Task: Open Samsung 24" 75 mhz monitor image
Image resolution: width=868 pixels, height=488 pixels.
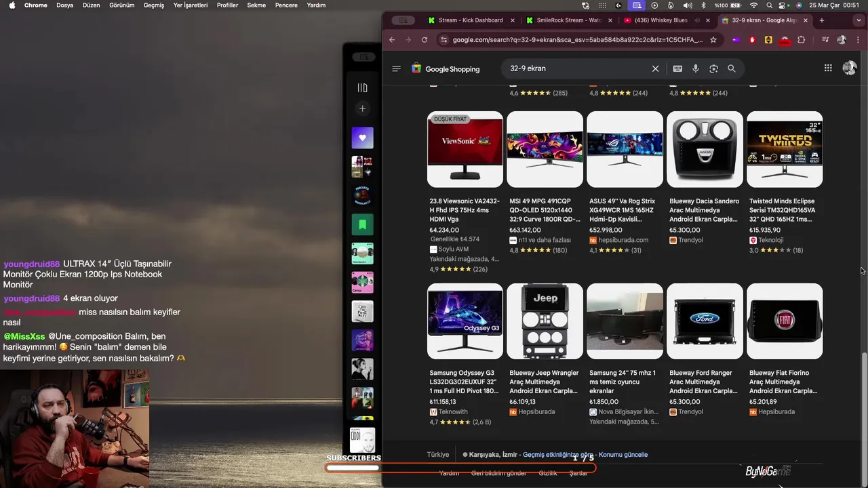Action: 625,321
